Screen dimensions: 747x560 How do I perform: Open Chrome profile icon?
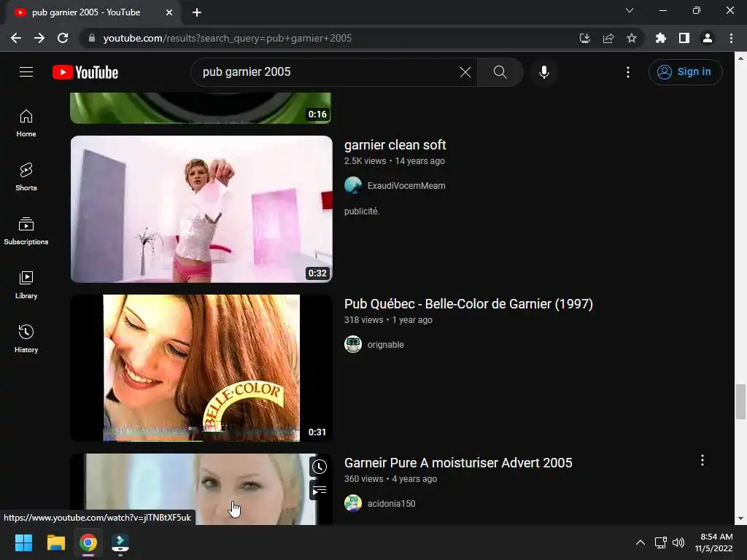pos(708,38)
